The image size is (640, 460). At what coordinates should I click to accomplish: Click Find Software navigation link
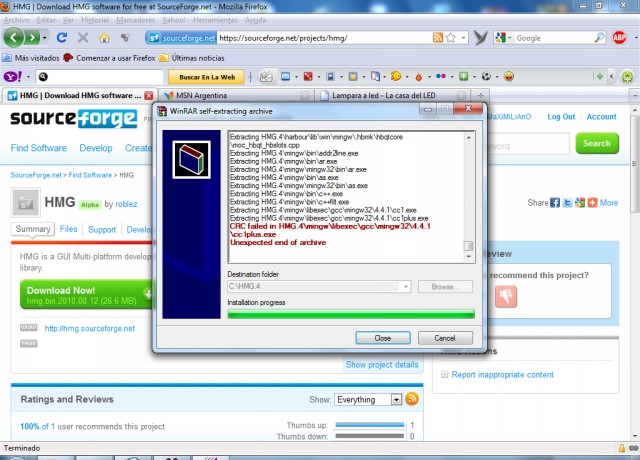click(39, 148)
